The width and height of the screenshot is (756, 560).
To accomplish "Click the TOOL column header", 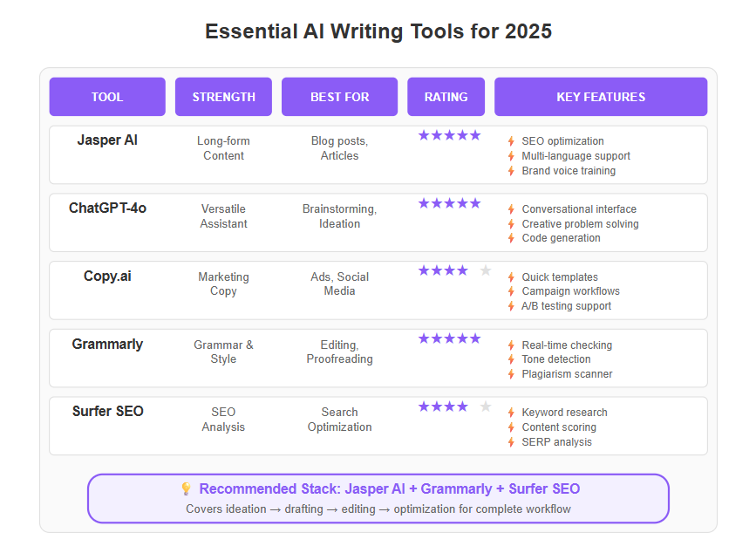I will pyautogui.click(x=107, y=97).
